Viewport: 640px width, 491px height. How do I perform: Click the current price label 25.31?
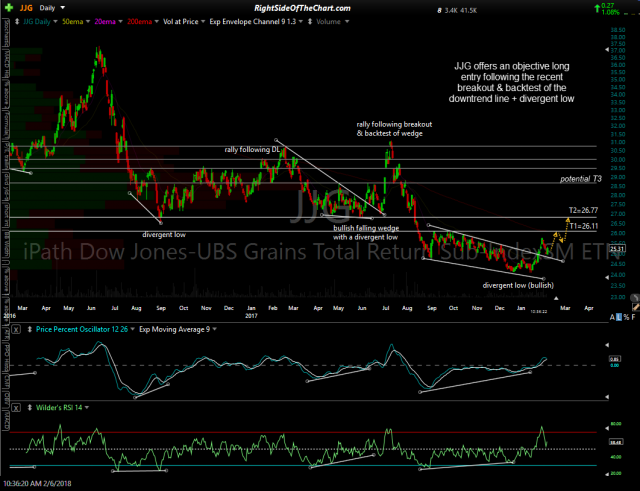pyautogui.click(x=616, y=249)
